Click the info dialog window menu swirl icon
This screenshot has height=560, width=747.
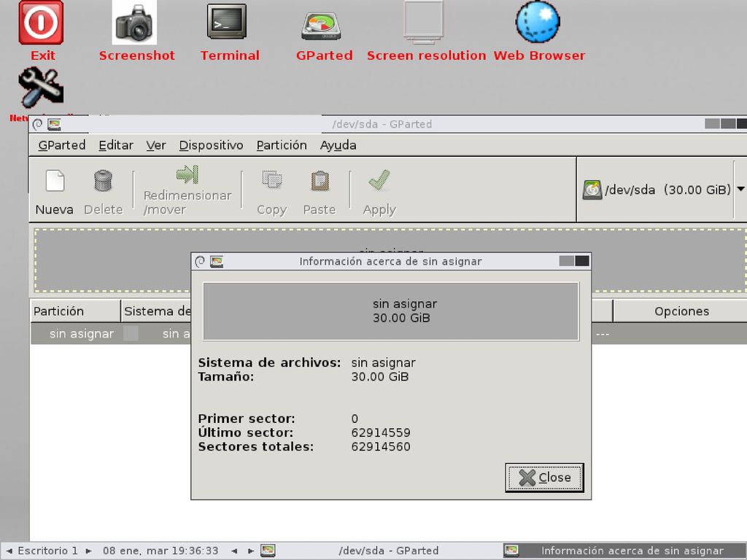click(x=200, y=262)
